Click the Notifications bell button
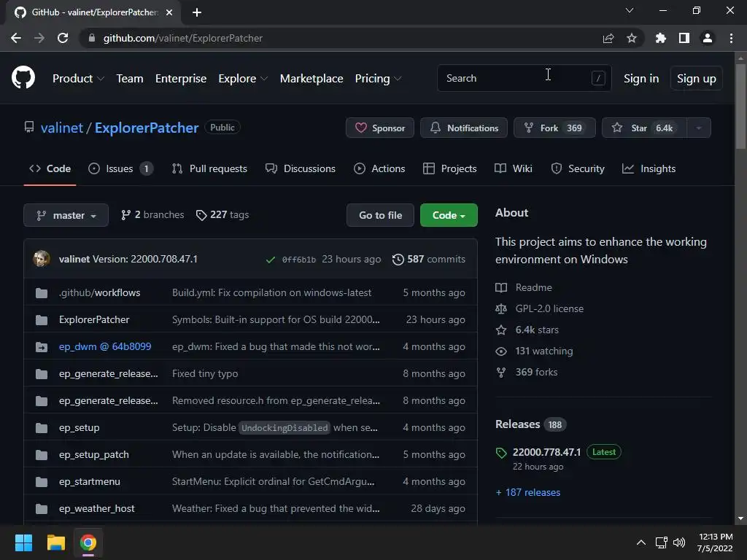This screenshot has width=747, height=560. (x=463, y=128)
